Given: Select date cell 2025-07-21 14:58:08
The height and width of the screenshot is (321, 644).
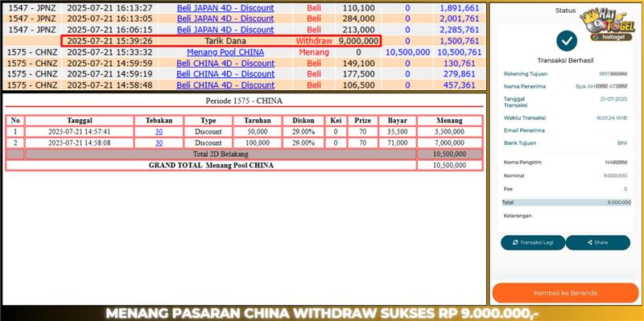Looking at the screenshot, I should 79,143.
